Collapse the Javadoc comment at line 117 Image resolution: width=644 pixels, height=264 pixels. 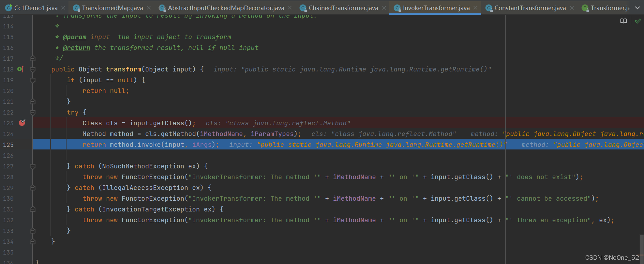(x=33, y=58)
